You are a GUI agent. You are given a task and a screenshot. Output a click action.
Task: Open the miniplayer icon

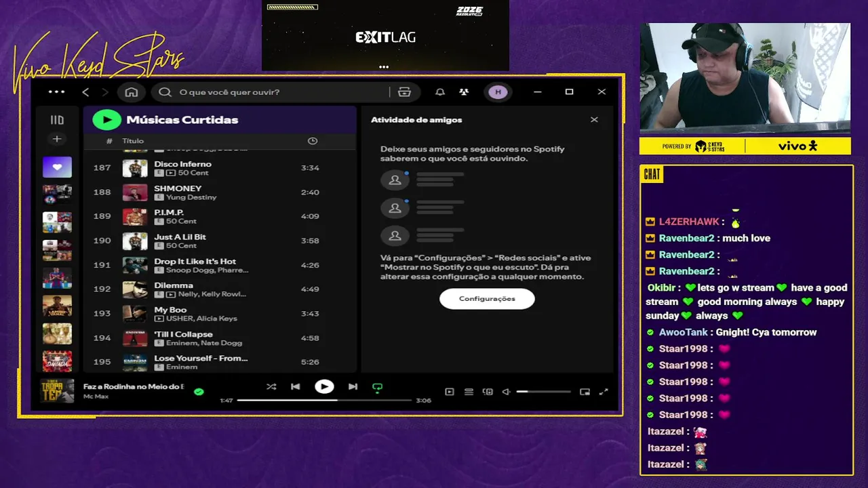point(585,392)
